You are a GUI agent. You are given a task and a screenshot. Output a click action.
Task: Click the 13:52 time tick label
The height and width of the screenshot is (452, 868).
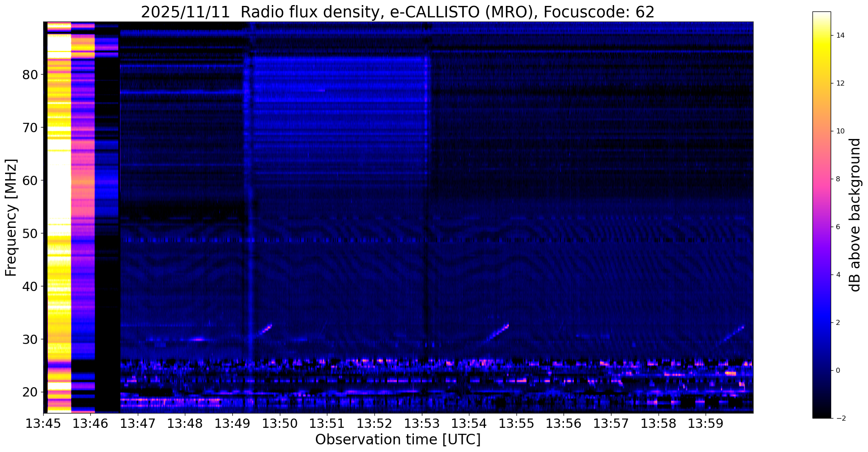(x=374, y=423)
